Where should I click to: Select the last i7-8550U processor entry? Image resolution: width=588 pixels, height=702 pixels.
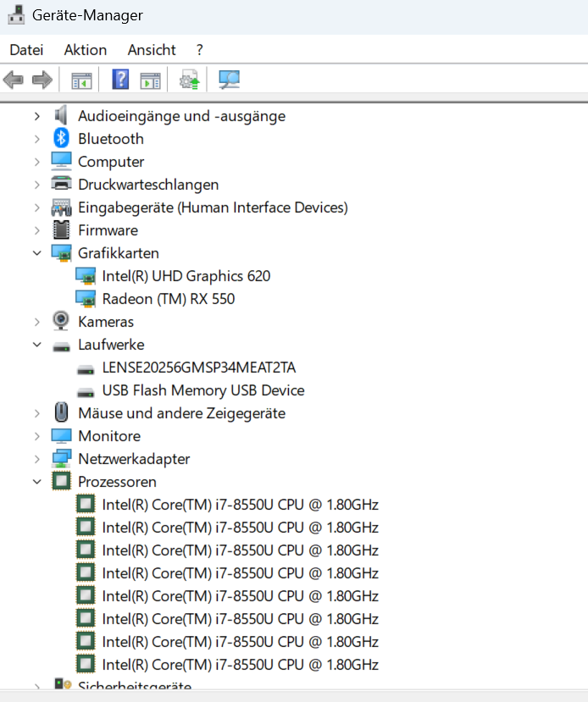[241, 665]
